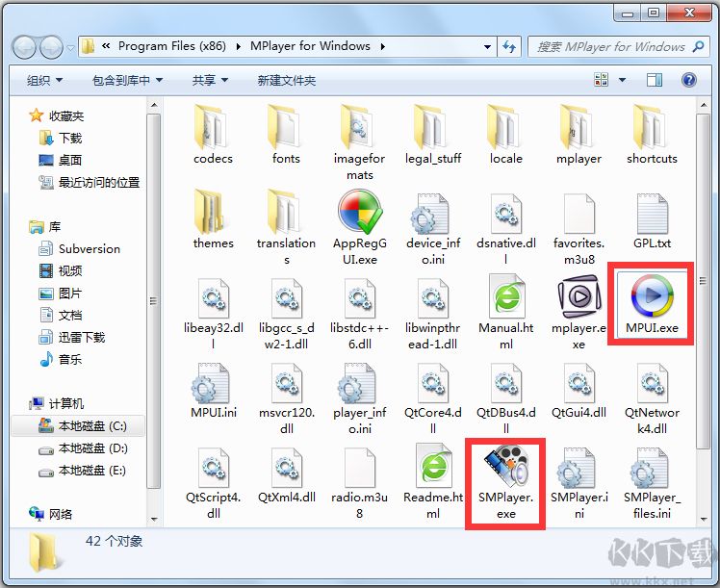Select the QtCore4.dll file
The image size is (720, 588).
pos(432,397)
